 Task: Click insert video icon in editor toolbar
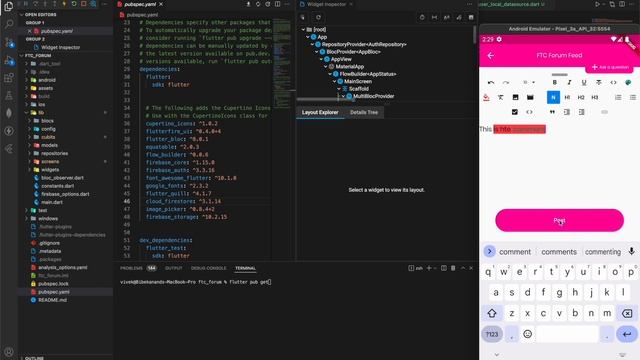coord(530,97)
